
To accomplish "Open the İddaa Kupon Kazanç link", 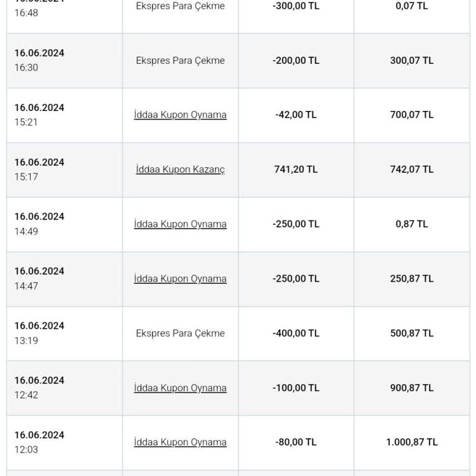I will point(180,169).
